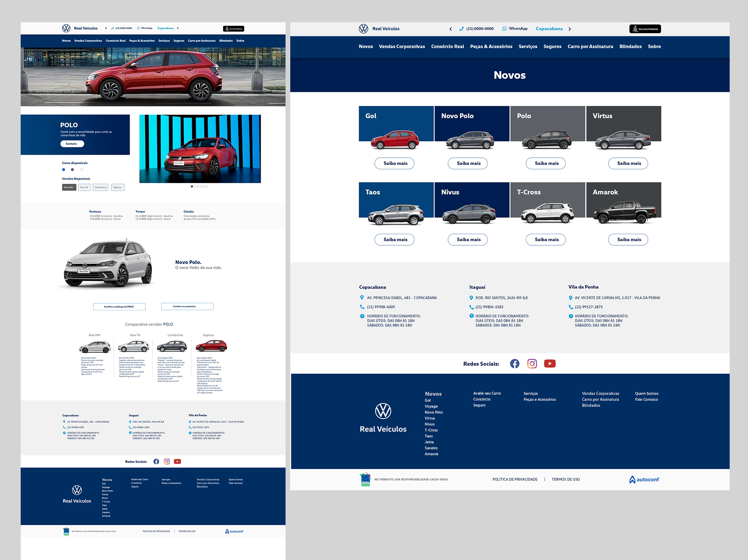Click WhatsApp icon in Polo page header
The height and width of the screenshot is (560, 748).
(x=138, y=28)
